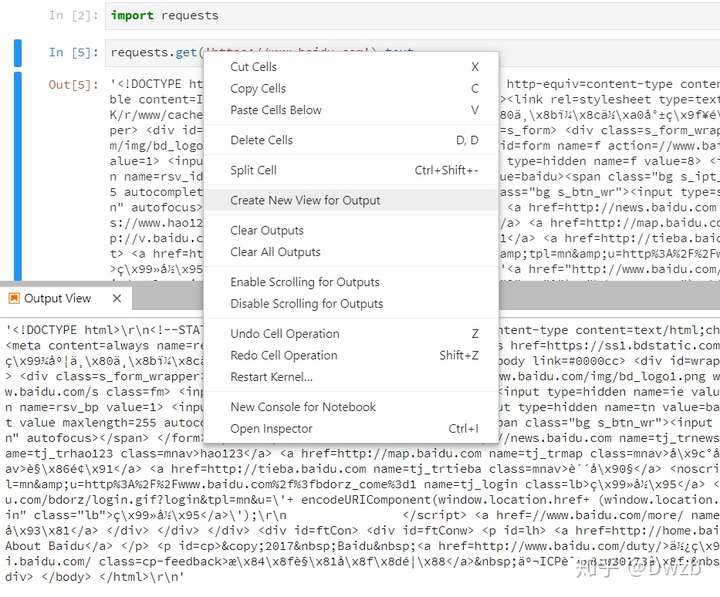Viewport: 720px width, 597px height.
Task: Choose Undo Cell Operation
Action: coord(351,334)
